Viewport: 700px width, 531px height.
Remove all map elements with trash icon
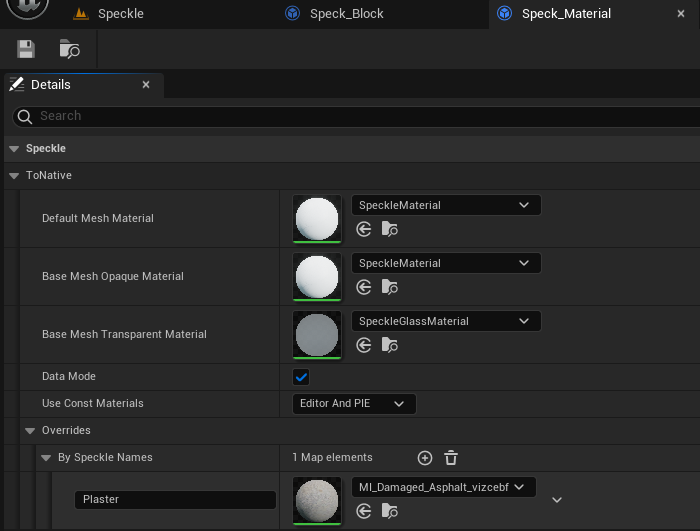[x=451, y=458]
